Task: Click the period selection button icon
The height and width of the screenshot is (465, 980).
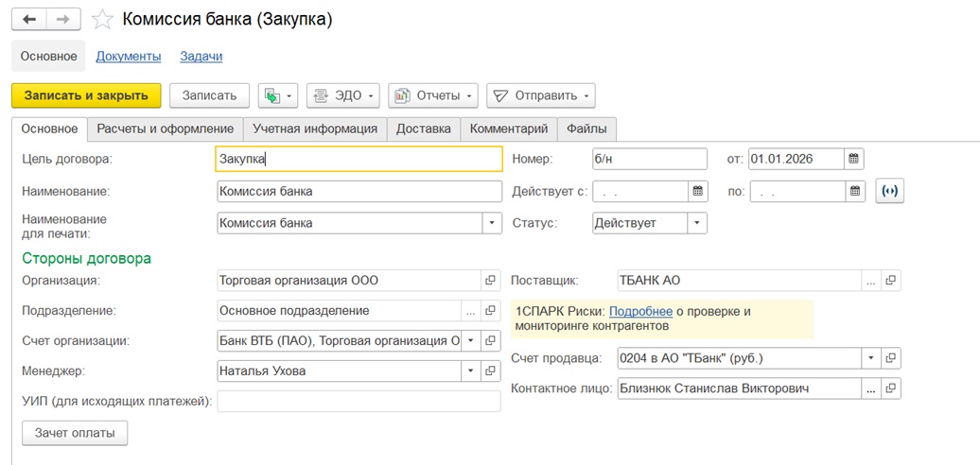Action: (889, 191)
